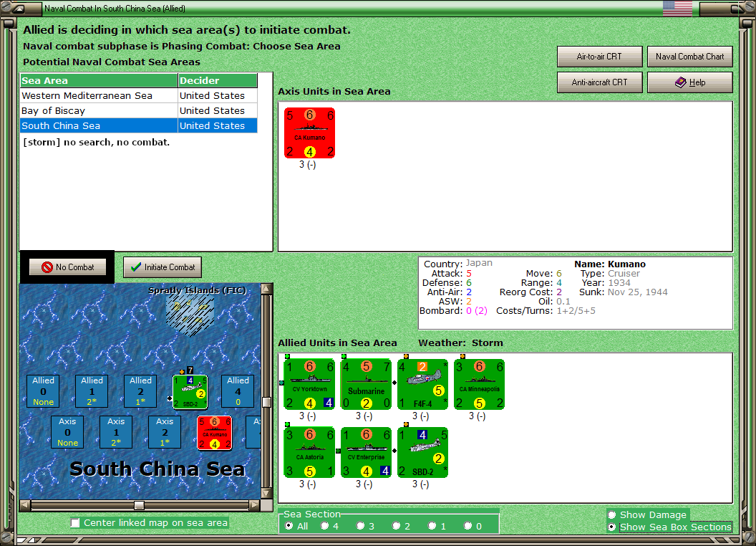Open the Naval Combat Chart
The image size is (756, 546).
689,57
